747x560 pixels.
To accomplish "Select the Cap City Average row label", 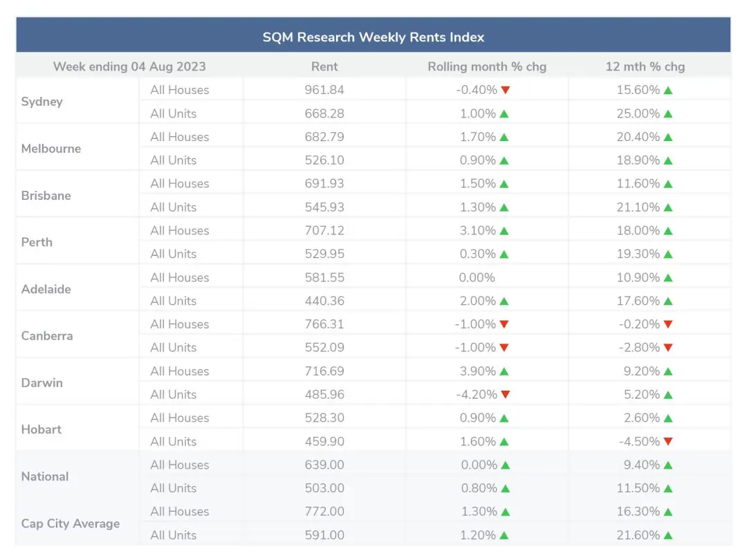I will [71, 523].
